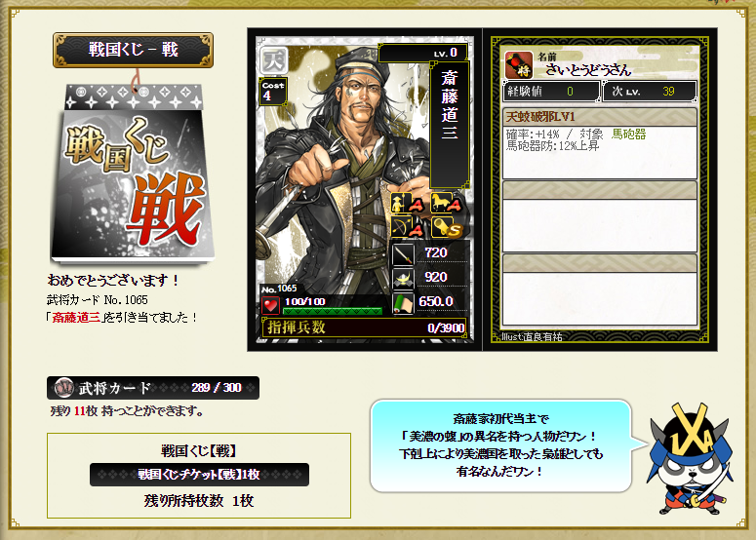Screen dimensions: 756x540
Task: Click the 将 badge beside name
Action: 519,65
